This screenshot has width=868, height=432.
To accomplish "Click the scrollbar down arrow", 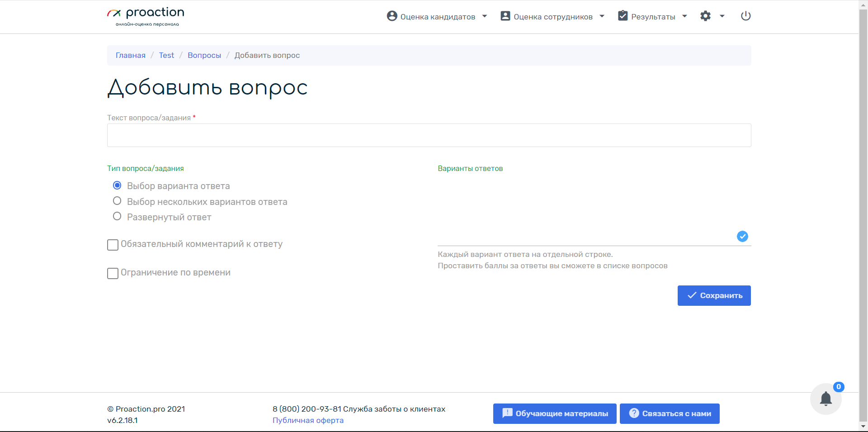I will click(863, 427).
